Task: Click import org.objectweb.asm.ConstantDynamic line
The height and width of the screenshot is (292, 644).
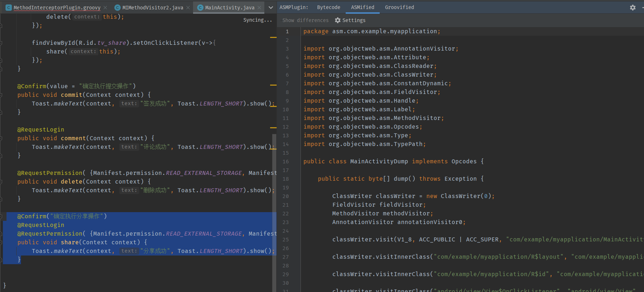Action: pyautogui.click(x=378, y=83)
